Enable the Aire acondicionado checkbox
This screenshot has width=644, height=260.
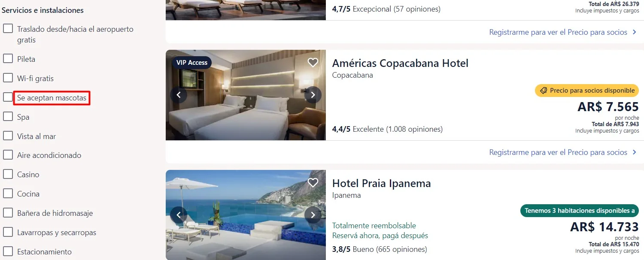coord(8,155)
